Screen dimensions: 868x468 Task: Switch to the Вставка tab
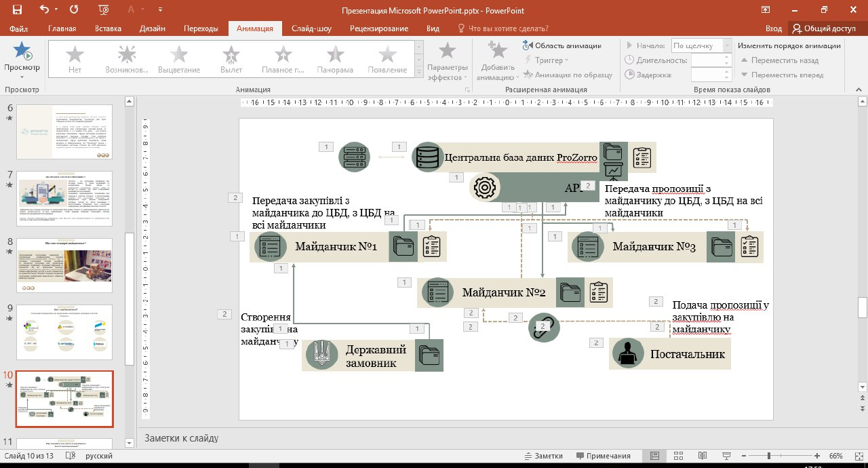(108, 28)
